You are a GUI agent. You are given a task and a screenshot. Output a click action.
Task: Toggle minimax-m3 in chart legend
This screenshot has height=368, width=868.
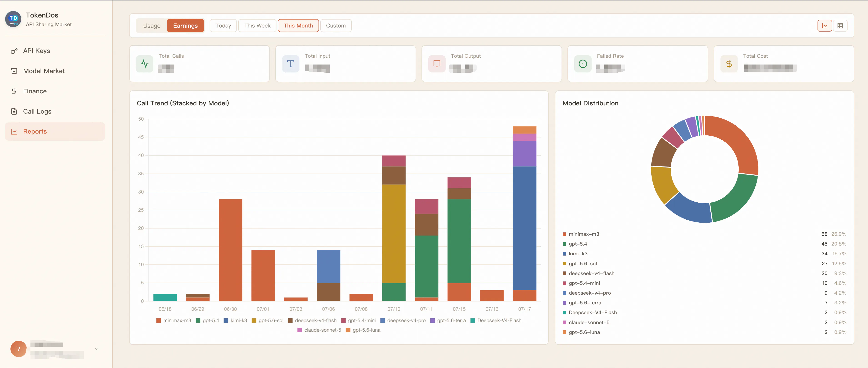coord(173,321)
